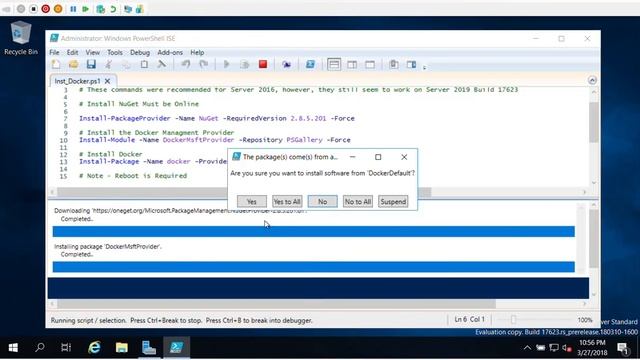The image size is (640, 360).
Task: Click the Suspend button
Action: point(393,201)
